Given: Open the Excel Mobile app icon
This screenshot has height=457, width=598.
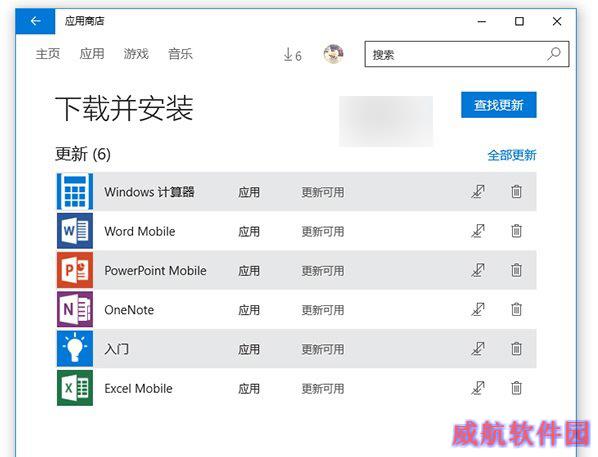Looking at the screenshot, I should coord(75,388).
